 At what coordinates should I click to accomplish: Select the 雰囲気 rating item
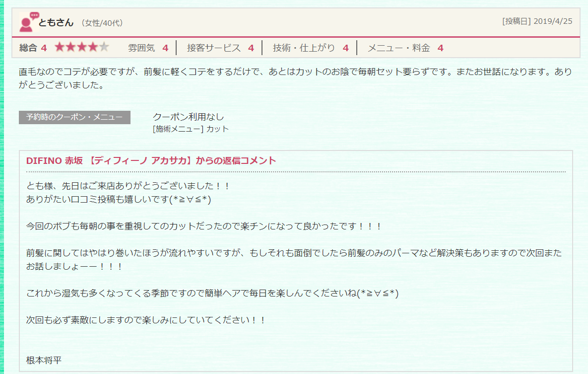(x=148, y=48)
